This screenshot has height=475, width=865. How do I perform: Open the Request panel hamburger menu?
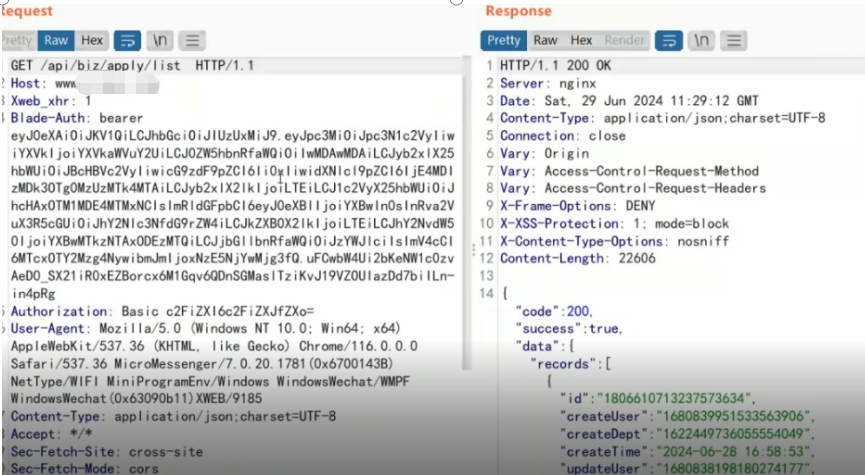point(192,41)
